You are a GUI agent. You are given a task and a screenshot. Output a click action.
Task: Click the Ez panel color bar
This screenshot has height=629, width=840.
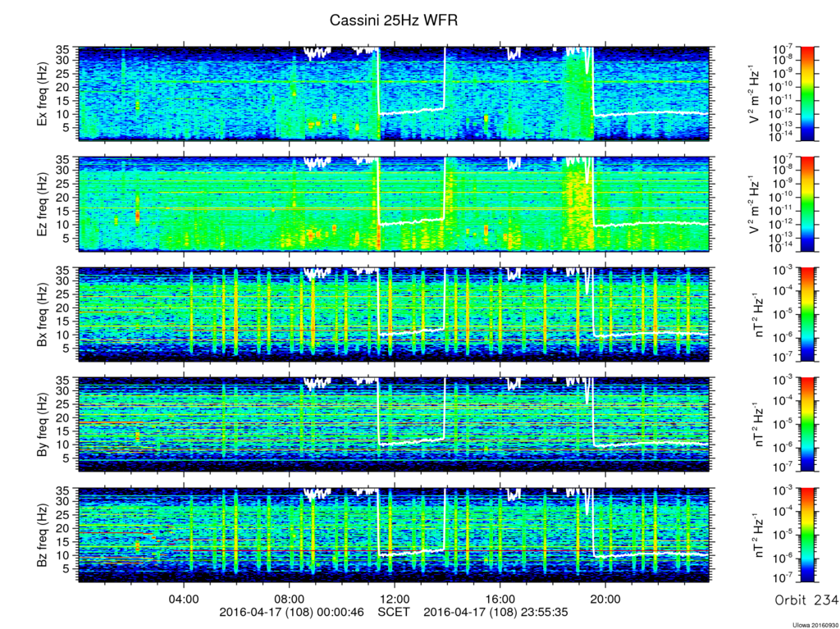807,204
